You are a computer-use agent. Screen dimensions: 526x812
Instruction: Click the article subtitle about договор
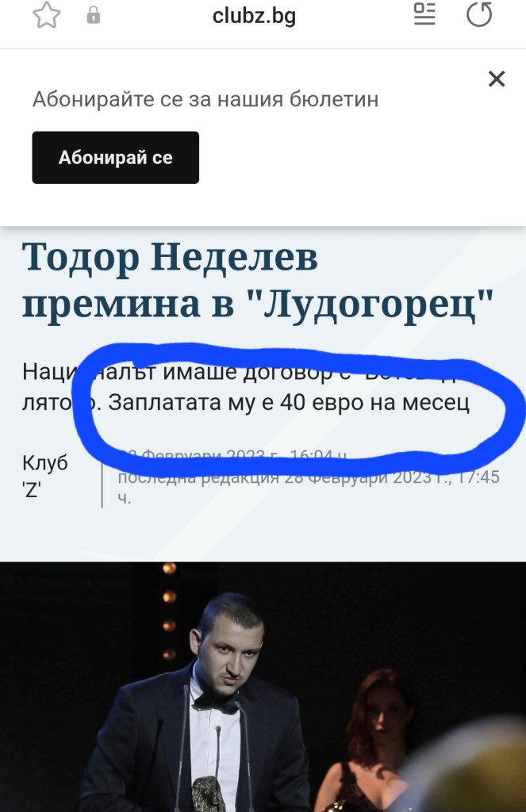[x=246, y=387]
